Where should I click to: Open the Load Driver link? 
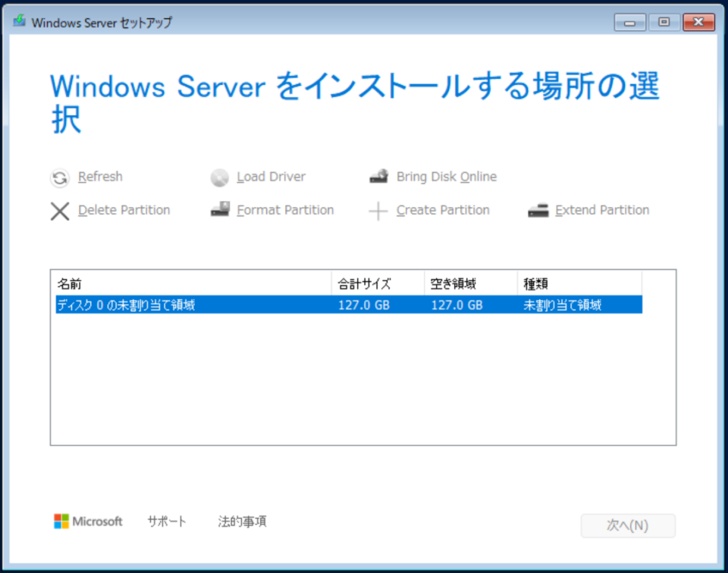pos(271,177)
